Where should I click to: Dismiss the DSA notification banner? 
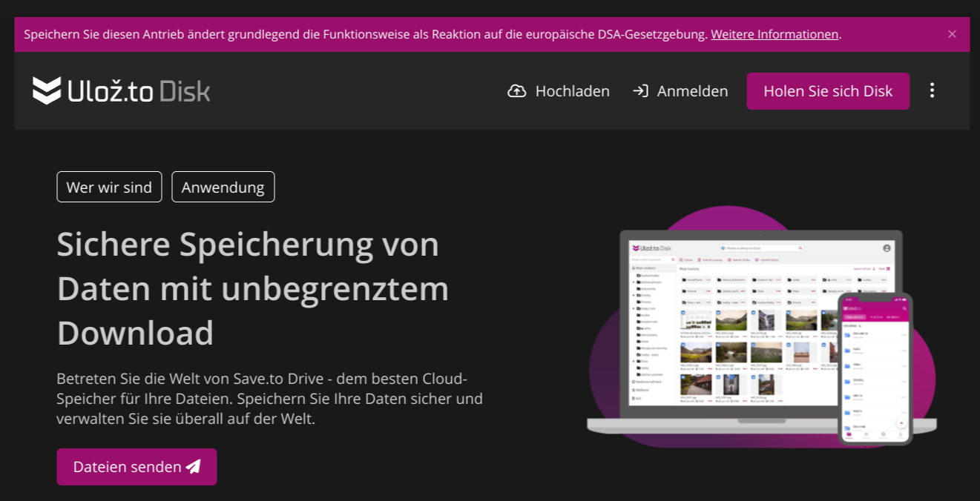[x=953, y=34]
